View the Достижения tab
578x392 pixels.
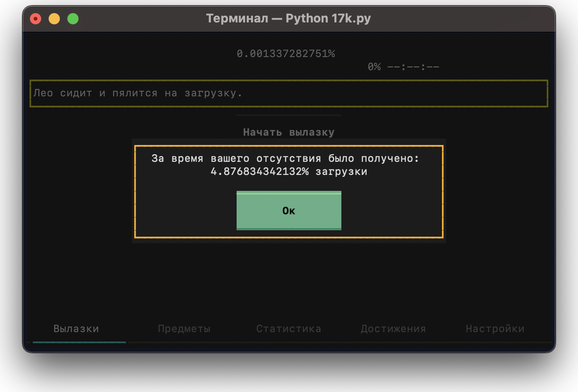[x=393, y=329]
